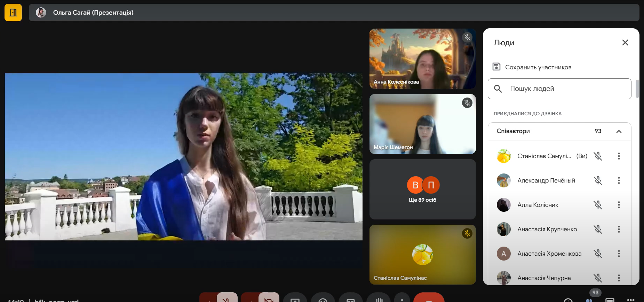The height and width of the screenshot is (302, 644).
Task: Mute Александр Печёный's microphone
Action: click(x=598, y=180)
